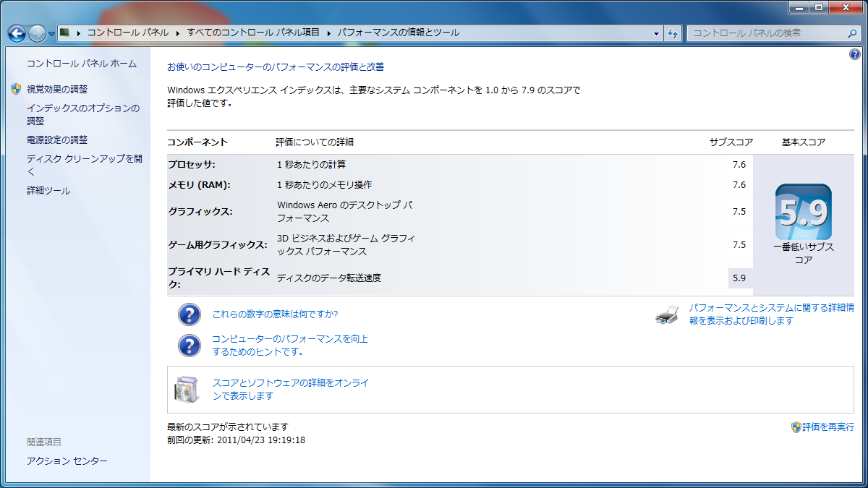
Task: Open これらの数字の意味は何ですか? link
Action: tap(275, 314)
